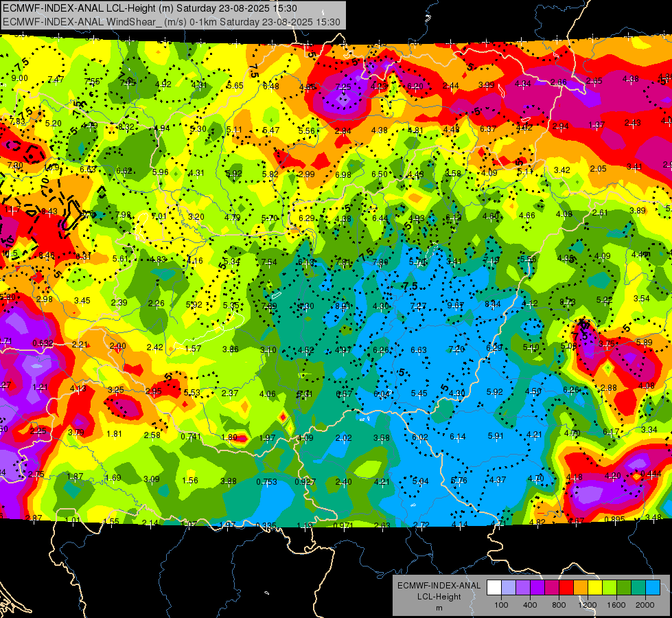This screenshot has width=672, height=618.
Task: Click the red swatch in the color legend
Action: tap(566, 588)
